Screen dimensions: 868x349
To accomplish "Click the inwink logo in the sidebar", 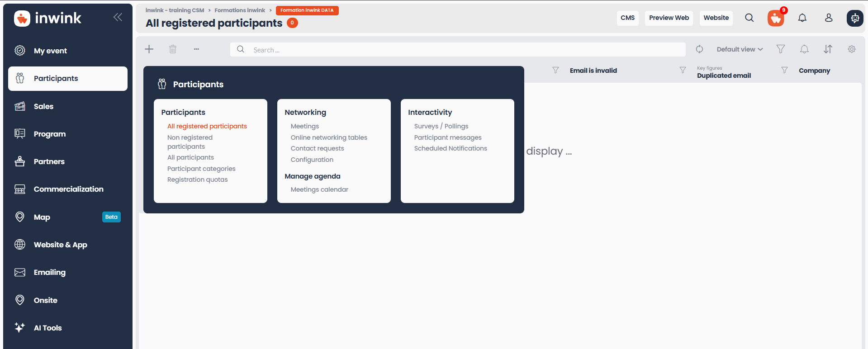I will pyautogui.click(x=48, y=18).
